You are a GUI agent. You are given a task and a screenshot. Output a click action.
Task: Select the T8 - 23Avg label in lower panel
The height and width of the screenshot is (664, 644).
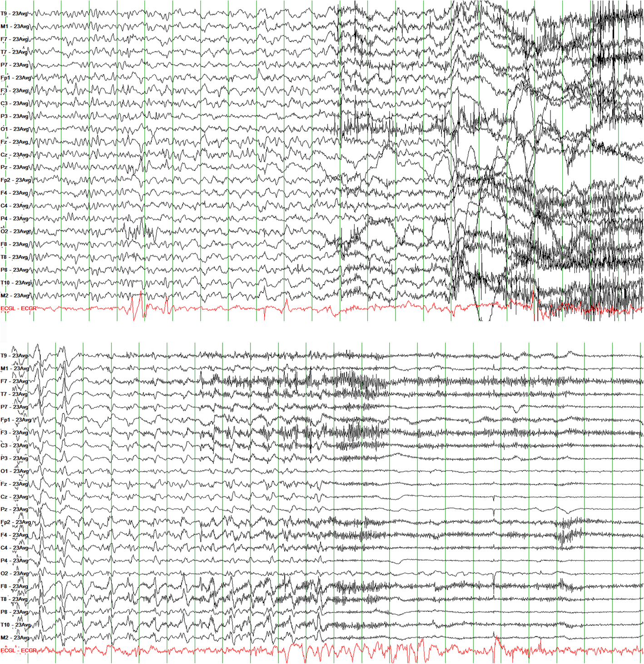pyautogui.click(x=14, y=599)
